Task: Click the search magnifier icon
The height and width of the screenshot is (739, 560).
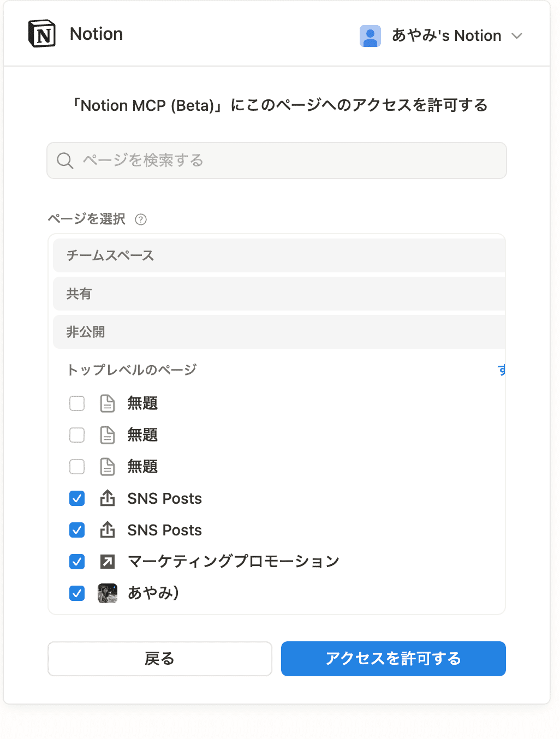Action: (65, 160)
